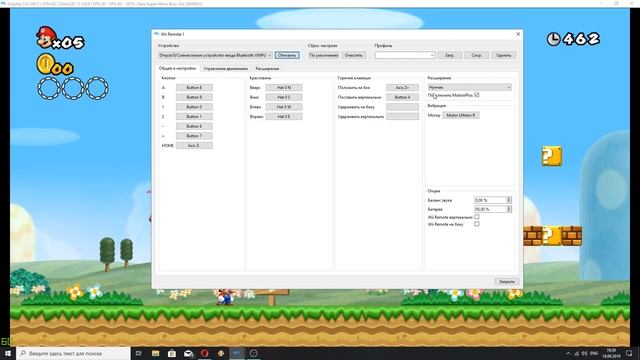
Task: Toggle the MotionPlus connection checkbox
Action: coord(477,95)
